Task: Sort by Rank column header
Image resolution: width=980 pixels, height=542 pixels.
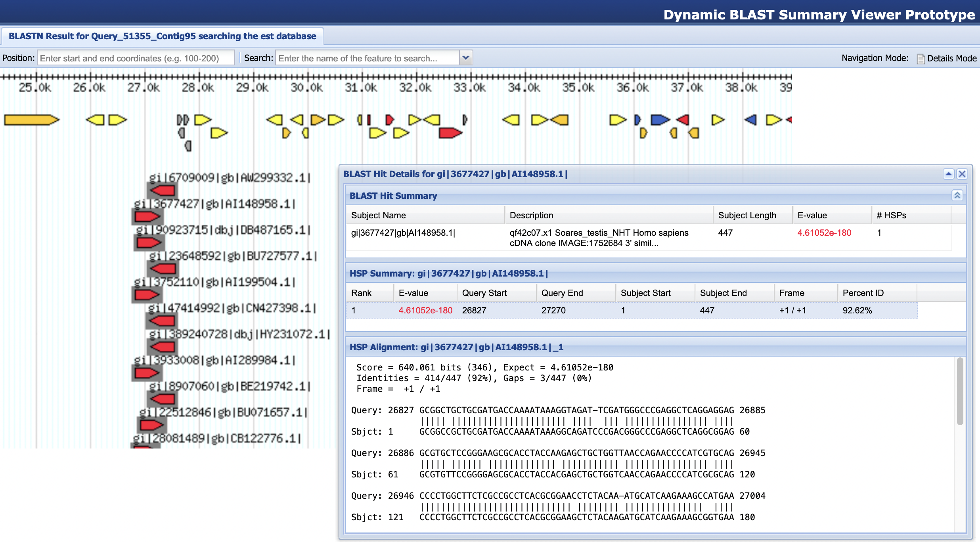Action: pos(370,293)
